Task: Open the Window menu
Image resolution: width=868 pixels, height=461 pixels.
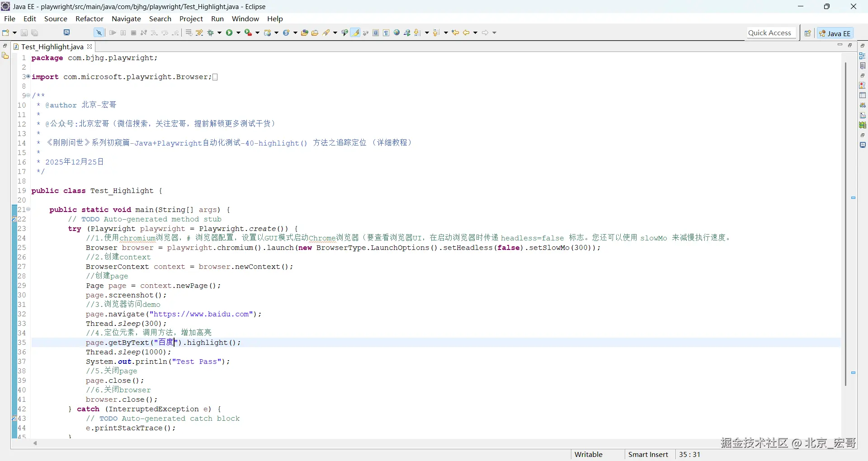Action: tap(245, 19)
